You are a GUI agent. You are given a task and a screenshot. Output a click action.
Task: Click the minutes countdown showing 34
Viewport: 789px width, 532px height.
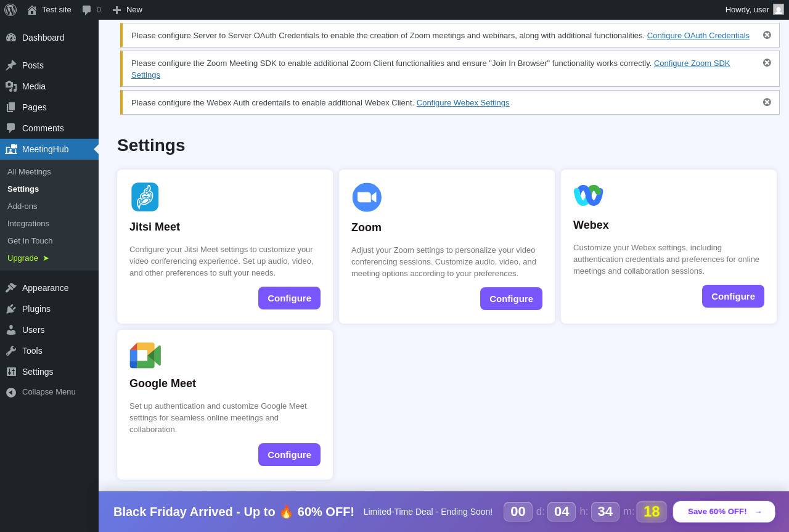pyautogui.click(x=605, y=512)
